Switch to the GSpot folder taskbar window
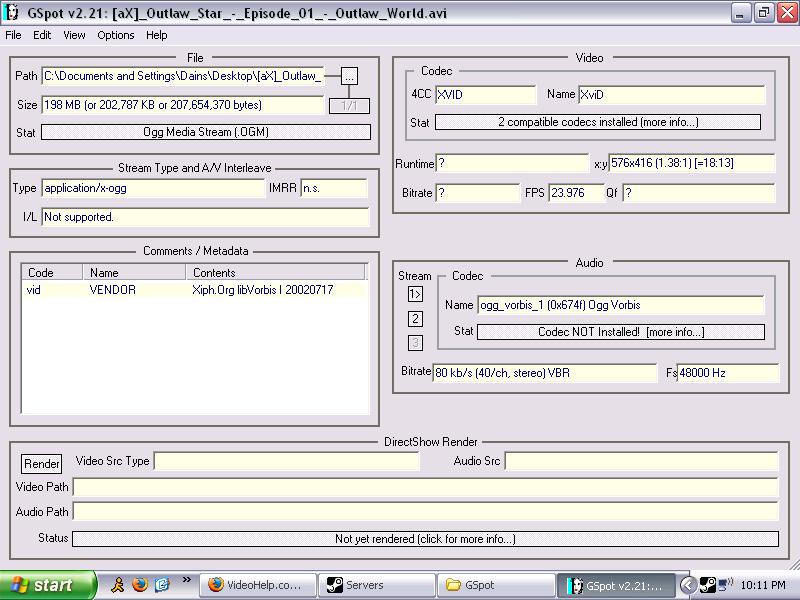This screenshot has height=600, width=800. pos(496,585)
